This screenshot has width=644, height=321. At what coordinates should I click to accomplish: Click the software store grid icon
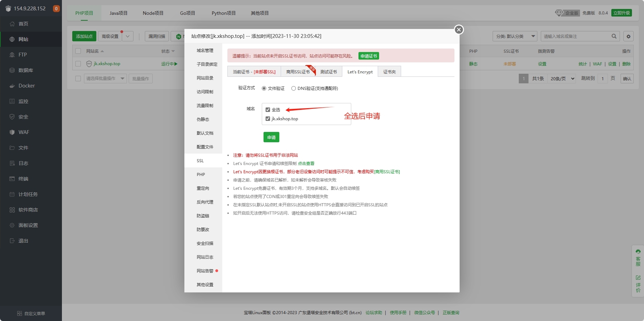pos(12,210)
